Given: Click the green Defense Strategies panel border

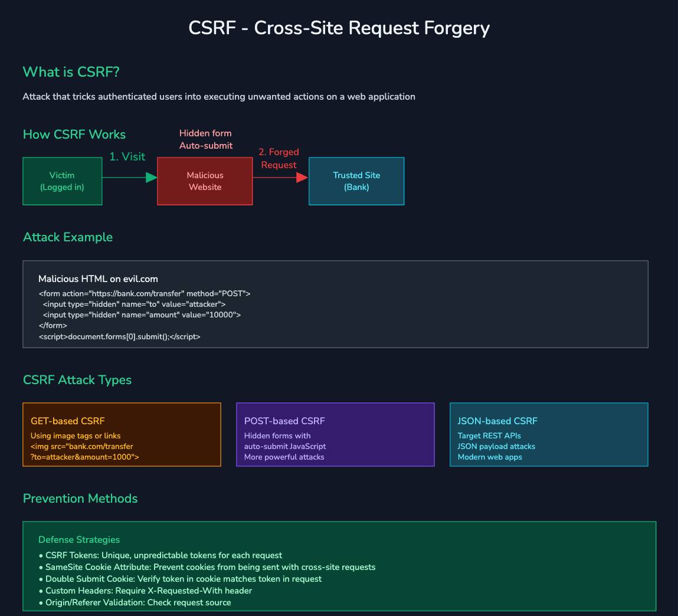Looking at the screenshot, I should (339, 521).
